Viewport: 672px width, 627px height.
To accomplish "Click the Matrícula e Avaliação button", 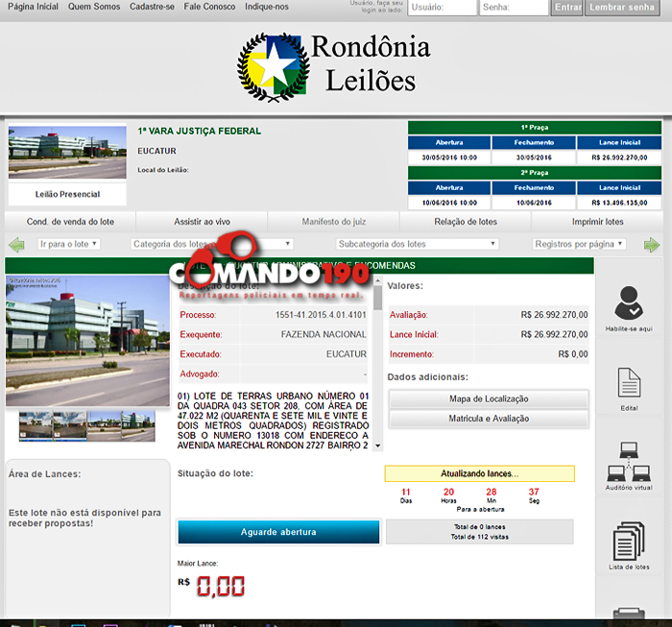I will pyautogui.click(x=489, y=419).
